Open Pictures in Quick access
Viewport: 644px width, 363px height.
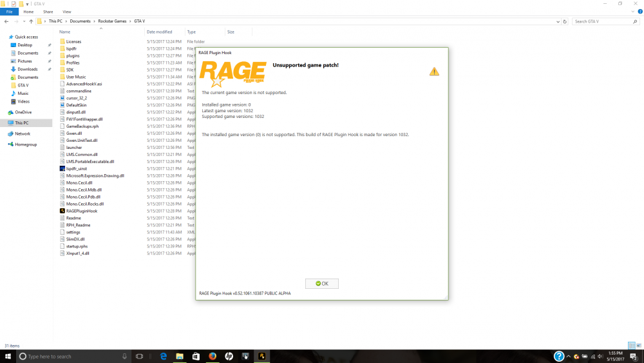(24, 61)
